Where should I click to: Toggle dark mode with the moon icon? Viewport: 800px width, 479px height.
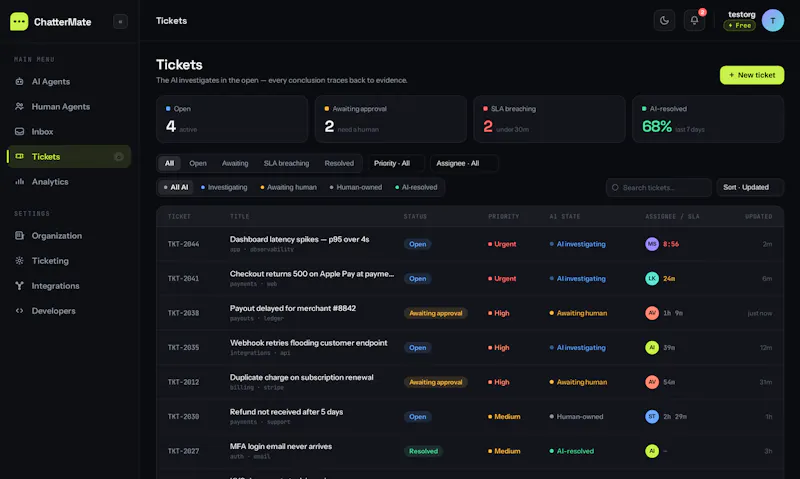(x=664, y=20)
